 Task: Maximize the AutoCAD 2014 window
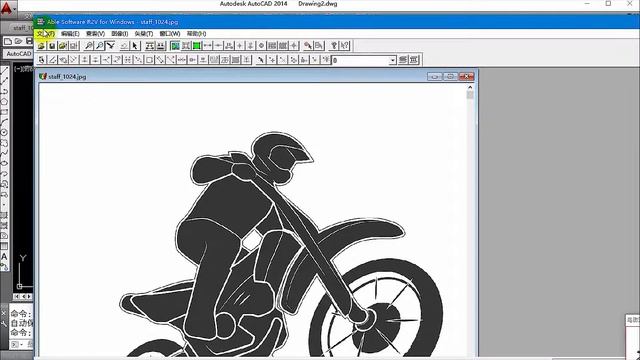click(x=608, y=4)
